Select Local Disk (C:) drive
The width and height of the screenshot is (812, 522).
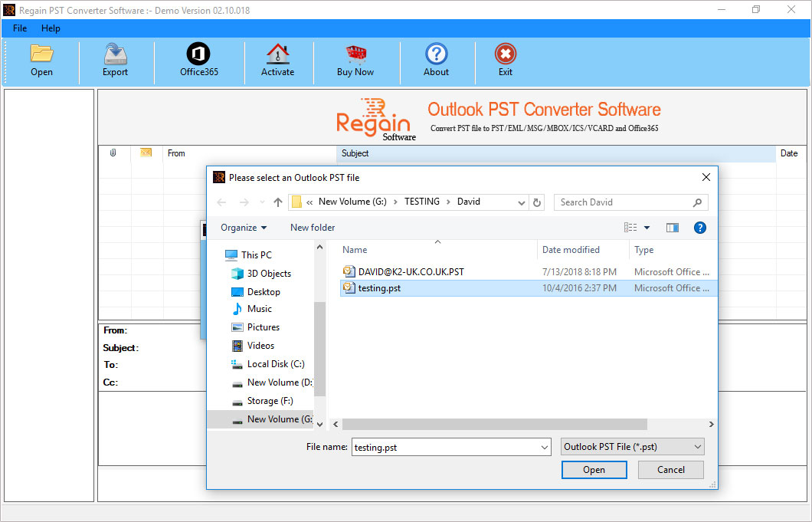pyautogui.click(x=268, y=364)
